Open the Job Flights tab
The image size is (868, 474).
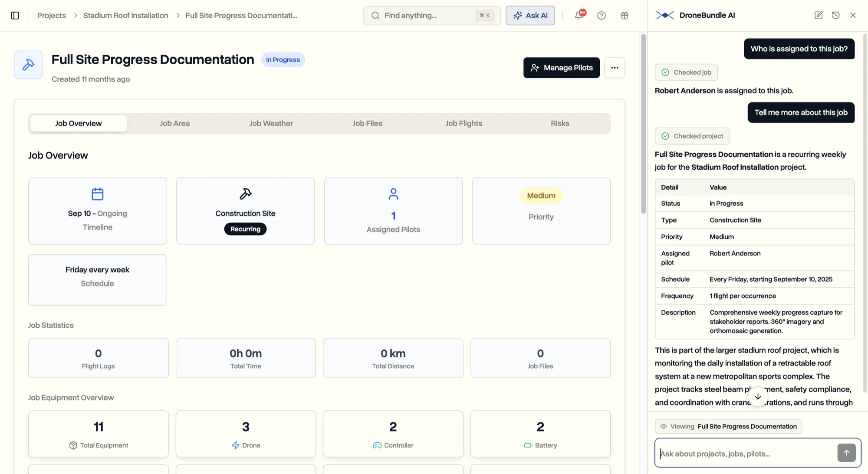[x=464, y=123]
